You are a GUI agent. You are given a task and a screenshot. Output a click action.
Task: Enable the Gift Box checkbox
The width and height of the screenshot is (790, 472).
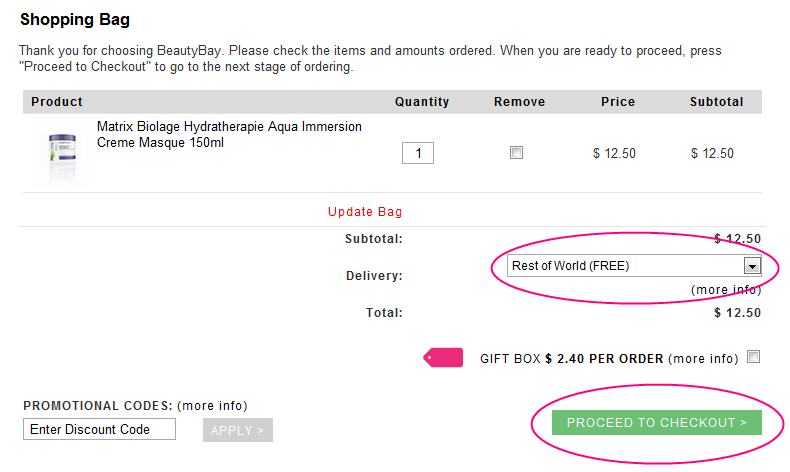coord(753,357)
